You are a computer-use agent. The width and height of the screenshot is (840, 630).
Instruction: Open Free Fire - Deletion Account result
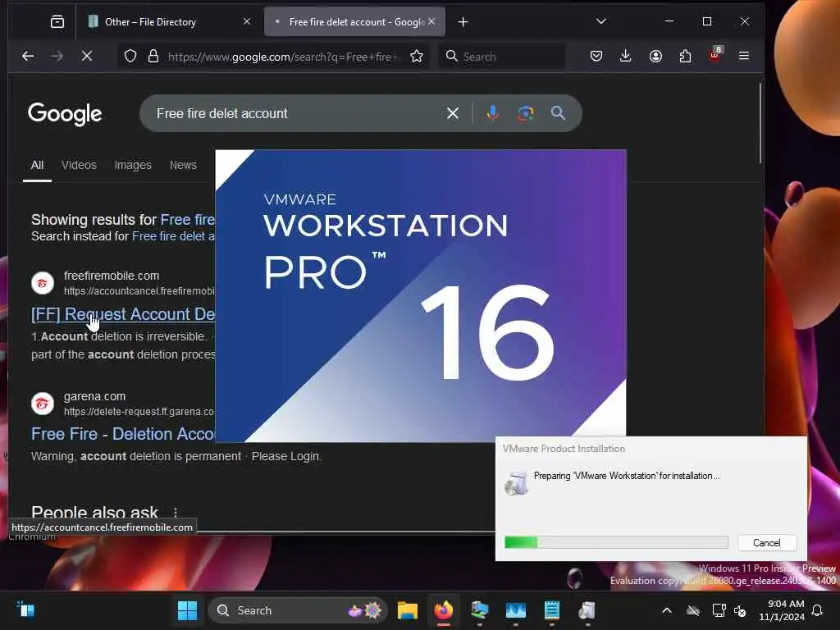pos(123,434)
